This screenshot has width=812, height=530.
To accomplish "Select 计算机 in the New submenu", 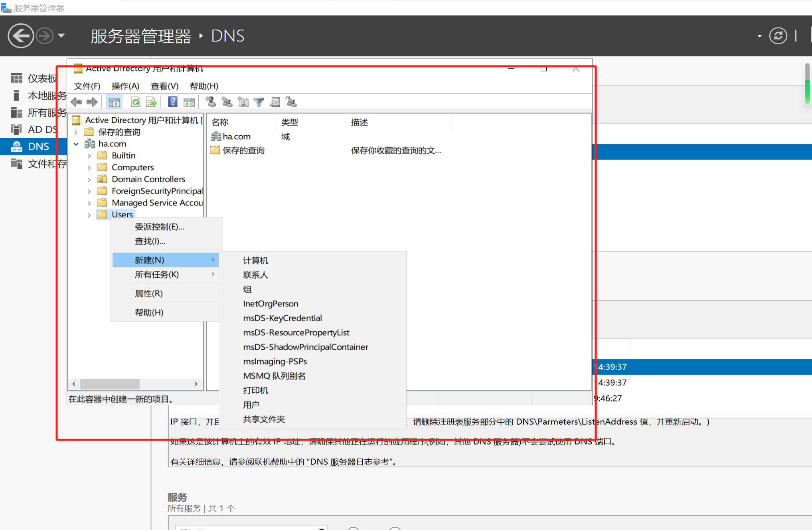I will tap(312, 261).
